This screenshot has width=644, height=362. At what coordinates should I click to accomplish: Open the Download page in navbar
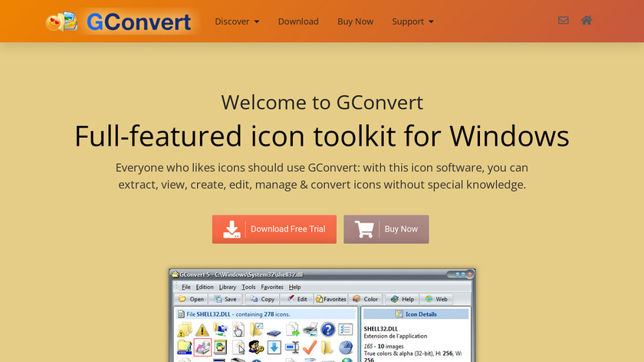(x=298, y=21)
